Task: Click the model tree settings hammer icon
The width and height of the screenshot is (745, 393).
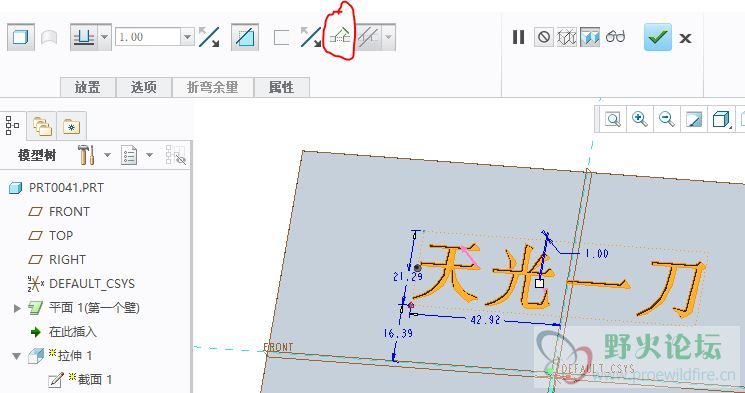Action: tap(87, 155)
